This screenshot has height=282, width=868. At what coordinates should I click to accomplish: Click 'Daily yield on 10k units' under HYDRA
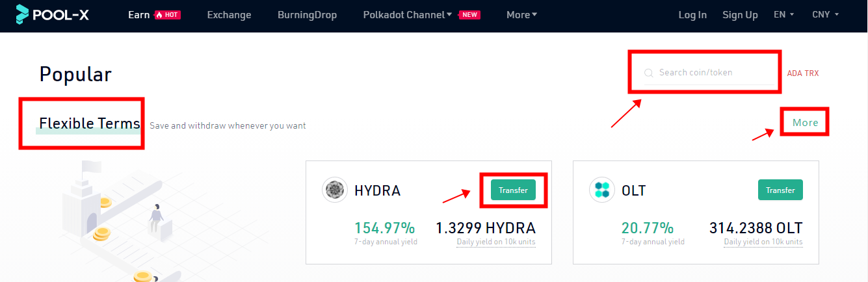[x=496, y=242]
